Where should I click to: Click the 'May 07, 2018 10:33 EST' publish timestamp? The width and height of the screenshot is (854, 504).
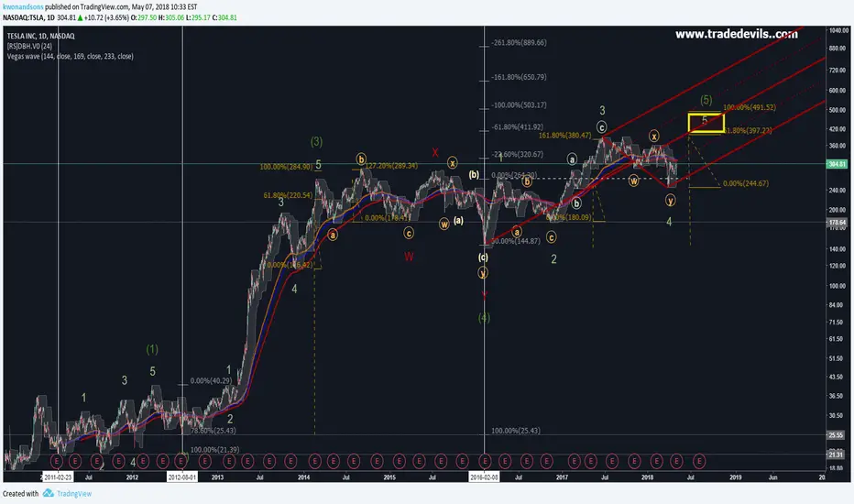pos(165,7)
